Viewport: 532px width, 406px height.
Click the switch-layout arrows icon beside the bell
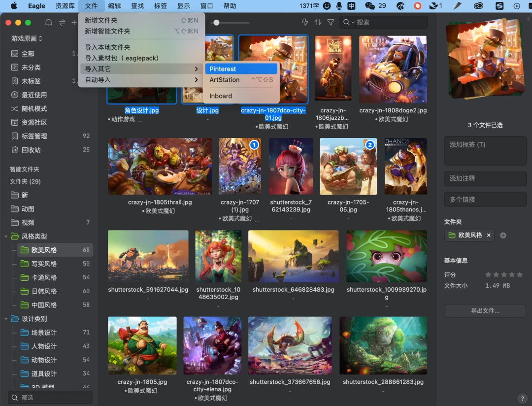coord(62,22)
